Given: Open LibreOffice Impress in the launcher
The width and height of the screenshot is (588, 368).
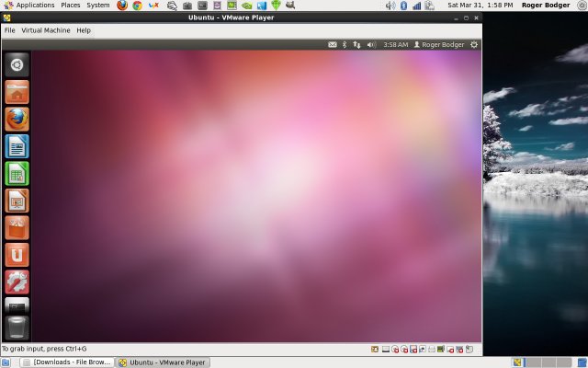Looking at the screenshot, I should 17,201.
